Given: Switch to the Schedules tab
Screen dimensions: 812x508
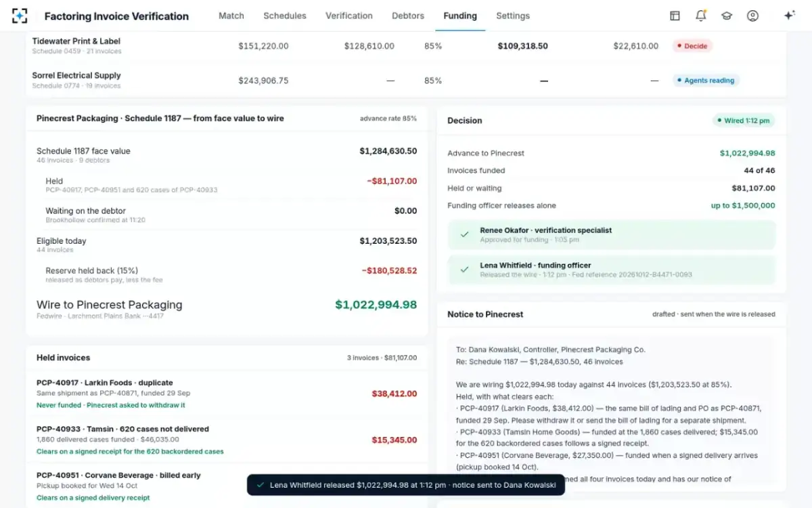Looking at the screenshot, I should [285, 16].
